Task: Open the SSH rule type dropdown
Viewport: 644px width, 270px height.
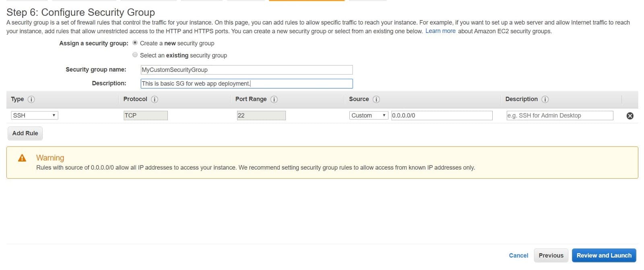Action: click(x=35, y=115)
